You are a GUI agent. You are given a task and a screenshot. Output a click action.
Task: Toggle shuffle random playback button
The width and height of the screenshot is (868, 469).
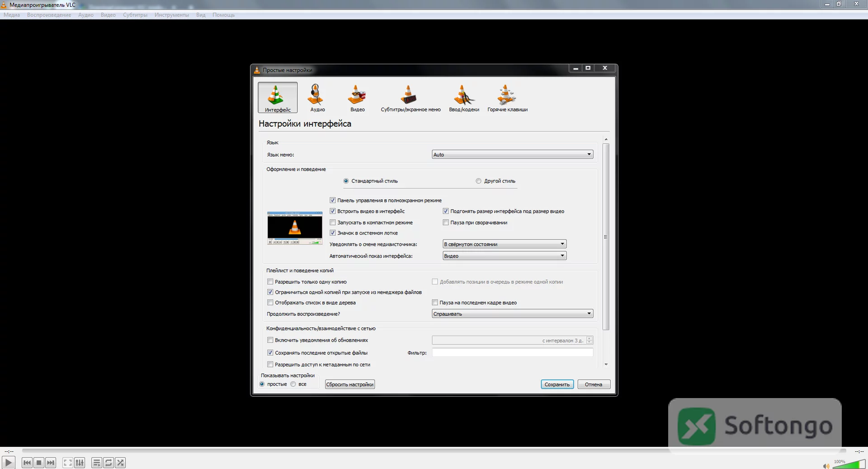[120, 463]
